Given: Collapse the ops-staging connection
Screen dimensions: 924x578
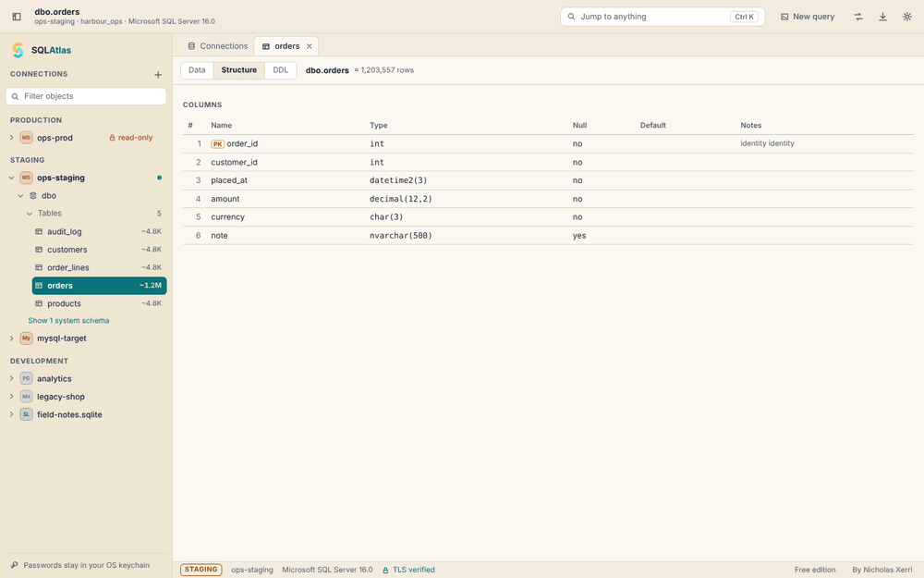Looking at the screenshot, I should [11, 178].
